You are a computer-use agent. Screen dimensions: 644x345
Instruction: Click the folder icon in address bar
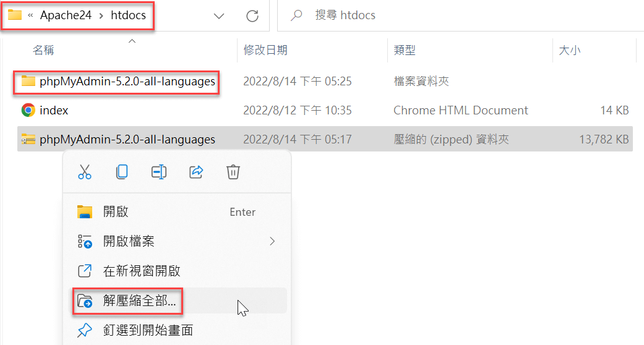[15, 15]
